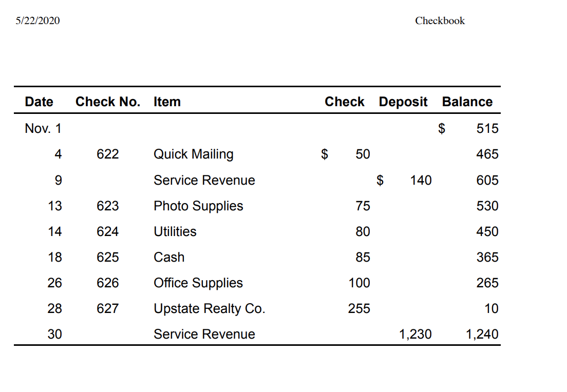Click the Check column header

(x=344, y=102)
